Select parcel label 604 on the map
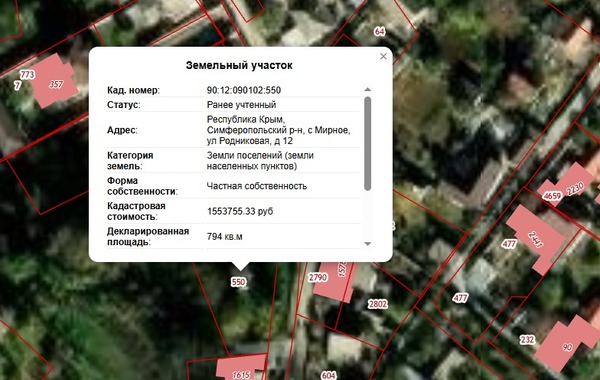 point(328,375)
